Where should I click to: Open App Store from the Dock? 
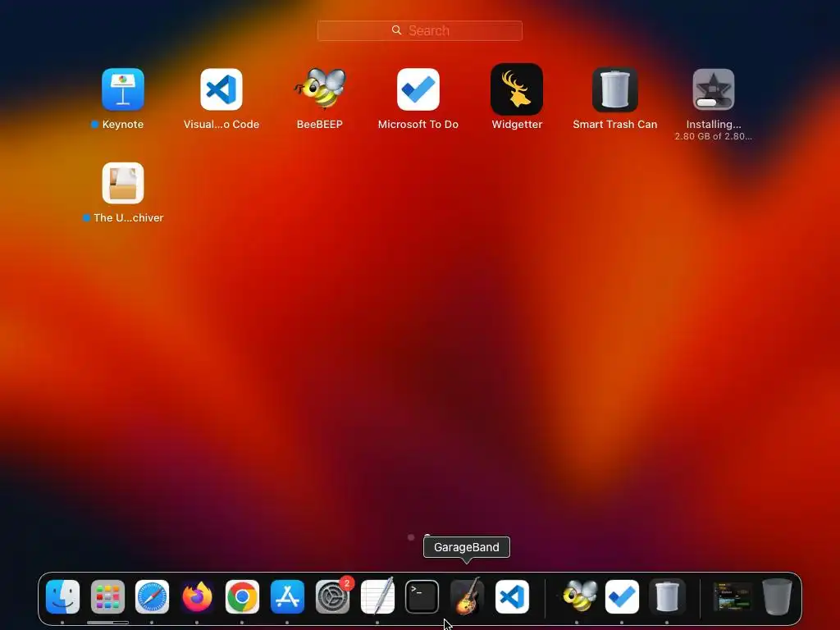(x=287, y=597)
